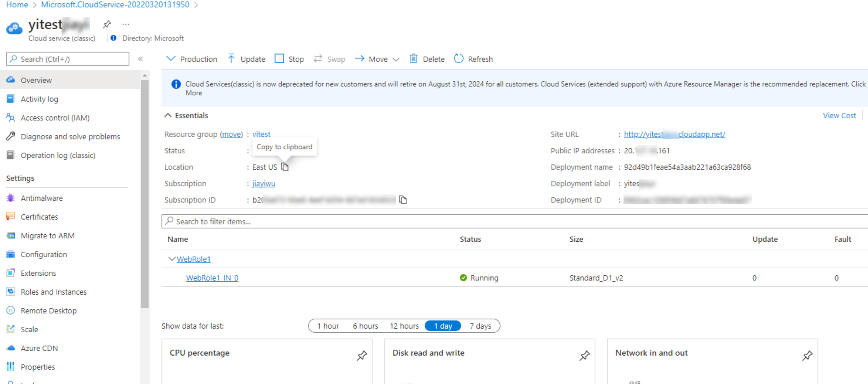Click the View Cost link
The height and width of the screenshot is (384, 868).
(839, 115)
